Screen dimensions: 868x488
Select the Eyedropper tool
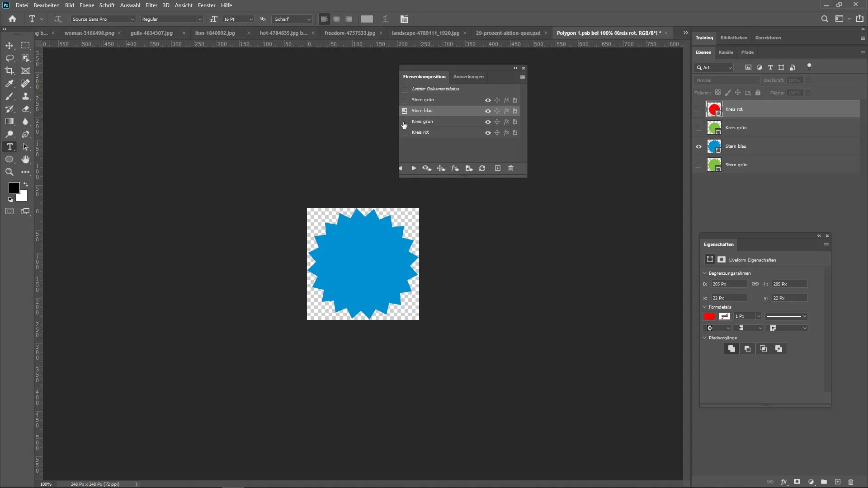tap(9, 84)
